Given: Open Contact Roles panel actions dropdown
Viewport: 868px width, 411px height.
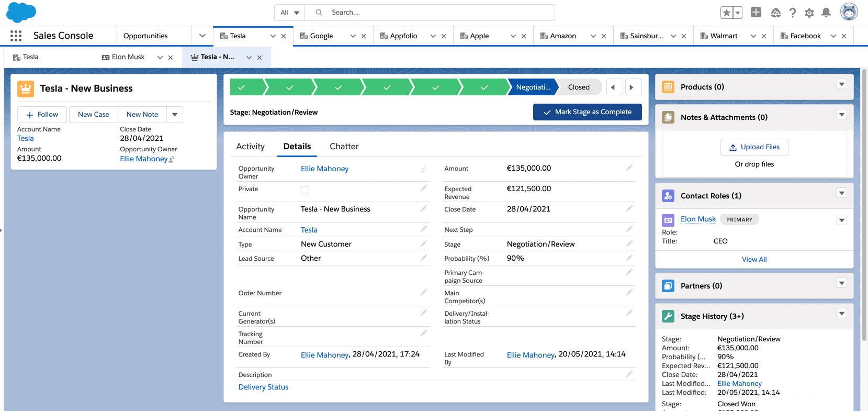Looking at the screenshot, I should click(x=842, y=193).
